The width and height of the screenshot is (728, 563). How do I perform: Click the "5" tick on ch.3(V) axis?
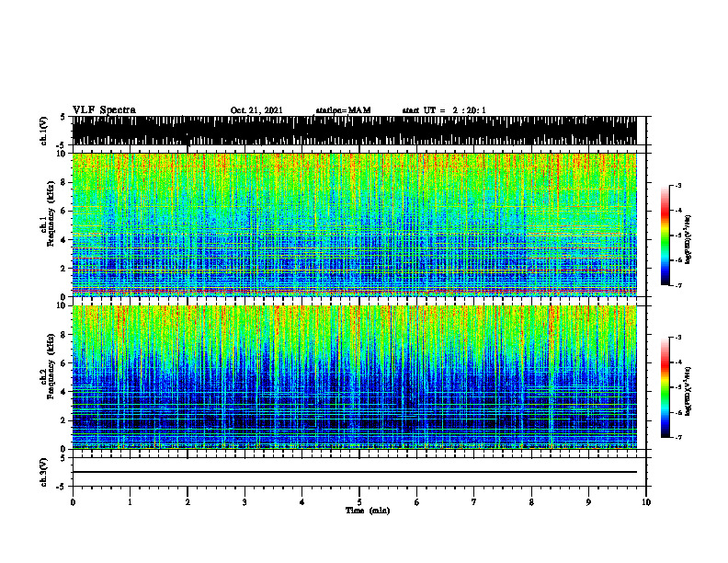click(x=63, y=458)
